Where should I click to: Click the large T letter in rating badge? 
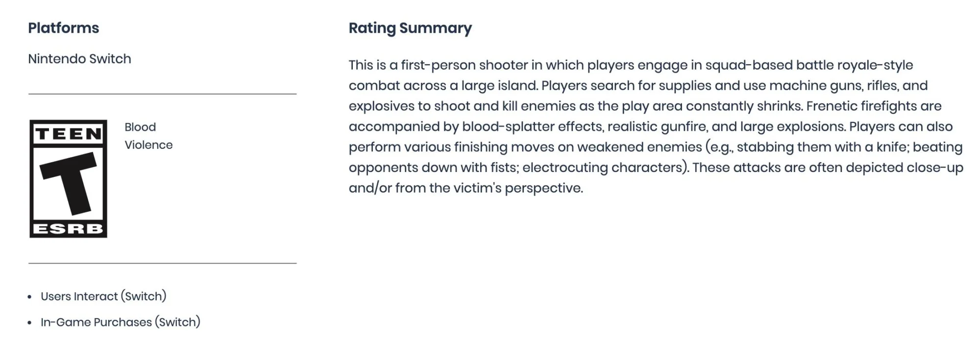68,183
